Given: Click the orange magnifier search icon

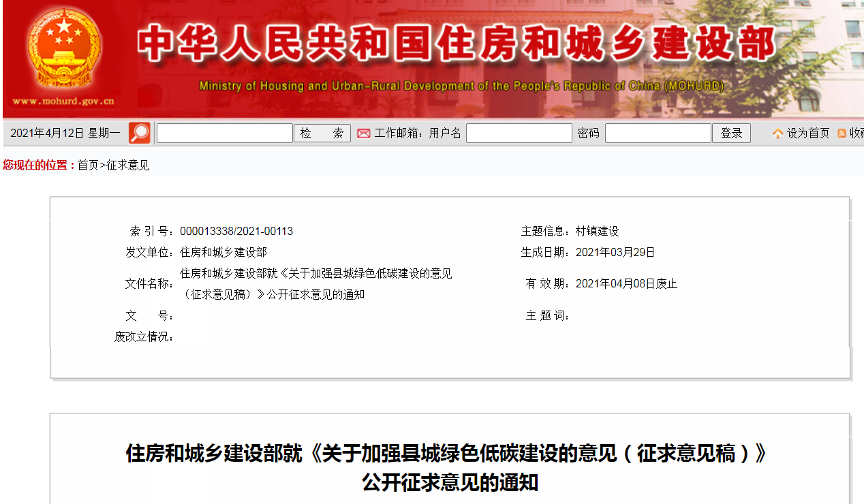Looking at the screenshot, I should click(140, 133).
